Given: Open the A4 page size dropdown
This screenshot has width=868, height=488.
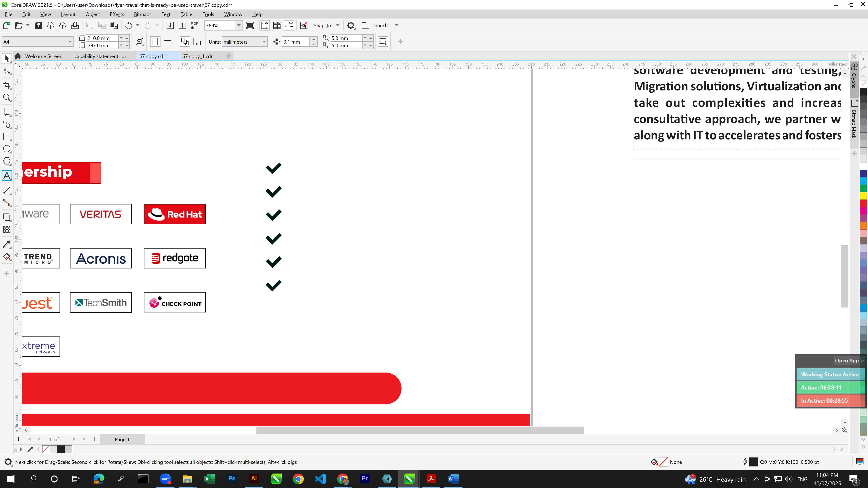Looking at the screenshot, I should tap(70, 42).
